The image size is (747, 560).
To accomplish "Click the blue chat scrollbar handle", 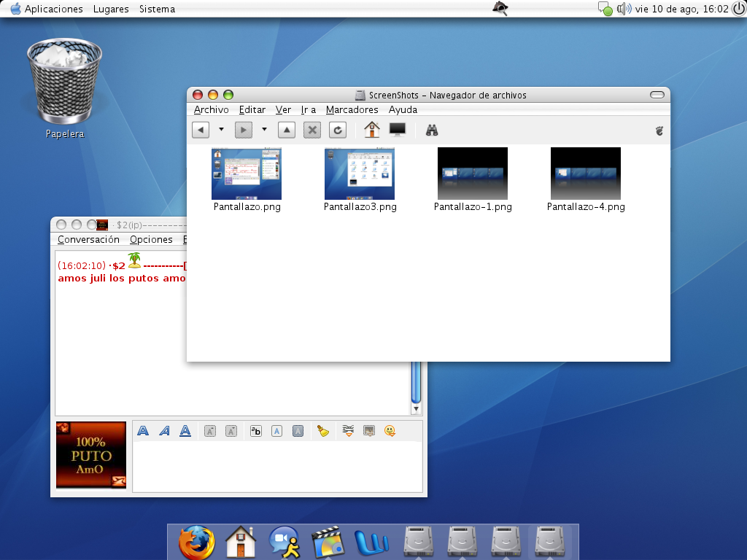I will tap(416, 382).
